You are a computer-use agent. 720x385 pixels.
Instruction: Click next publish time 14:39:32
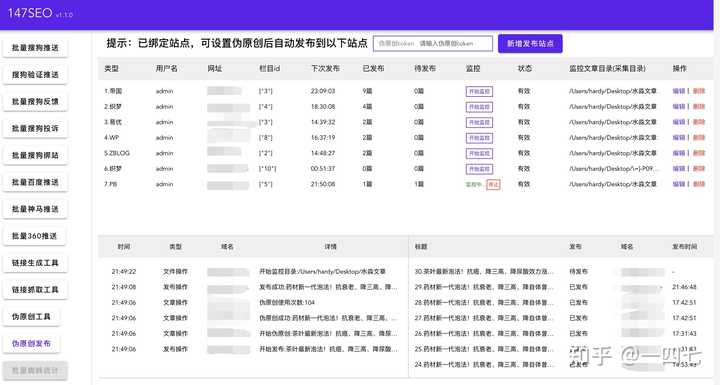pos(323,122)
